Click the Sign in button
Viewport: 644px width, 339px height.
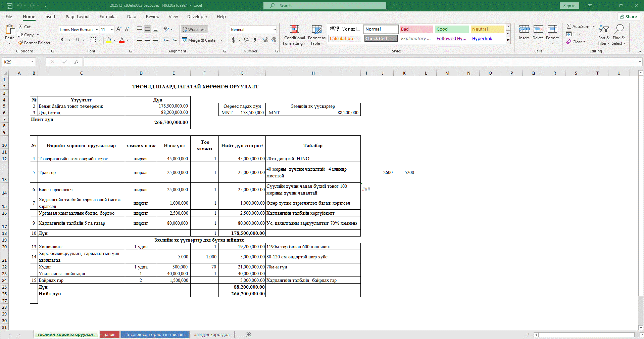tap(569, 6)
